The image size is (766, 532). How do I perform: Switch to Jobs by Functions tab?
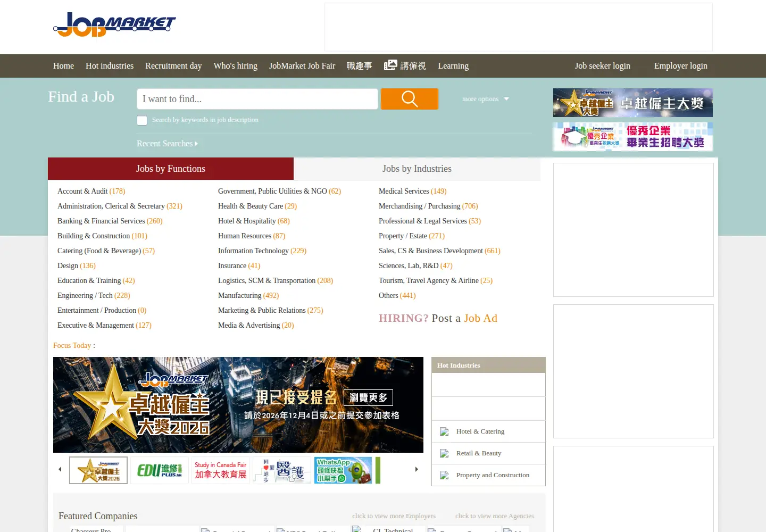pos(171,169)
